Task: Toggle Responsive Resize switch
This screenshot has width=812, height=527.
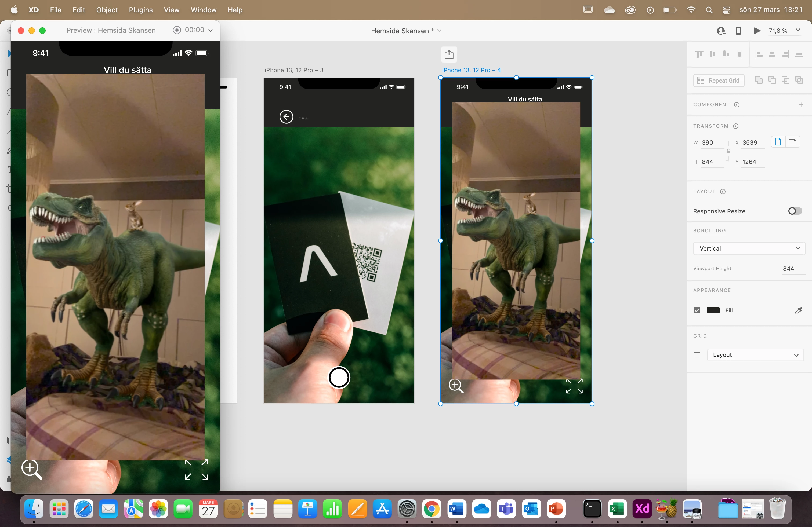Action: point(794,211)
